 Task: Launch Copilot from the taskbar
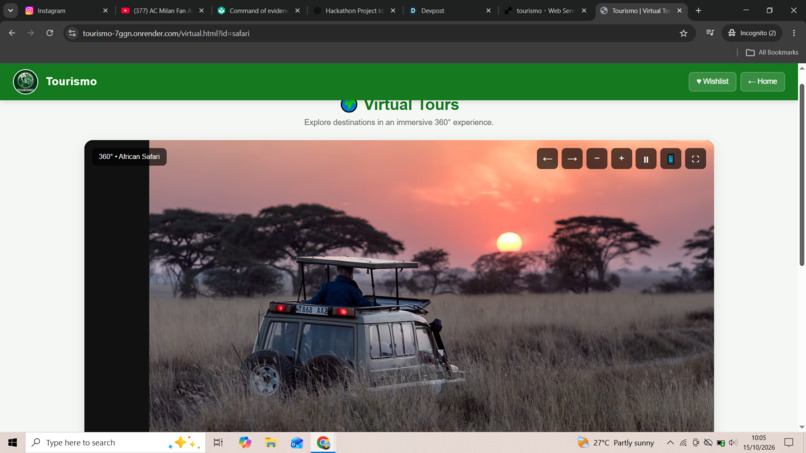coord(245,442)
